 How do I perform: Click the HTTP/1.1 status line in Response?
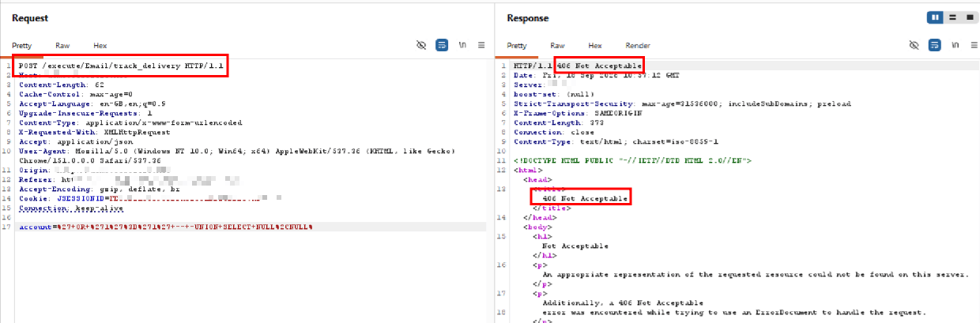click(577, 65)
